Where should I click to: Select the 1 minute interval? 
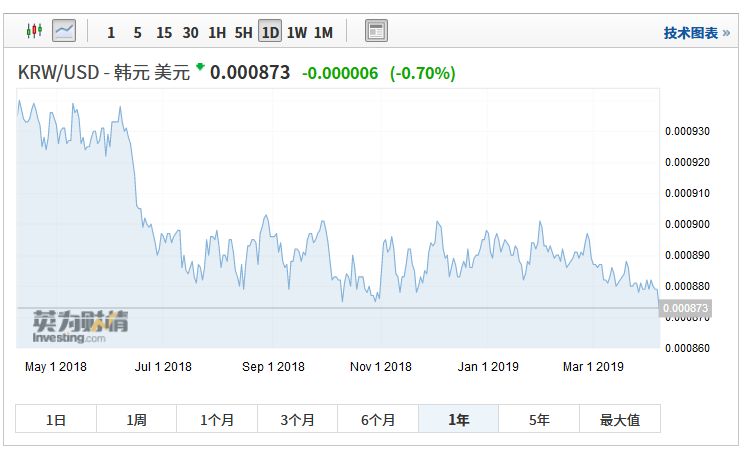pyautogui.click(x=111, y=33)
